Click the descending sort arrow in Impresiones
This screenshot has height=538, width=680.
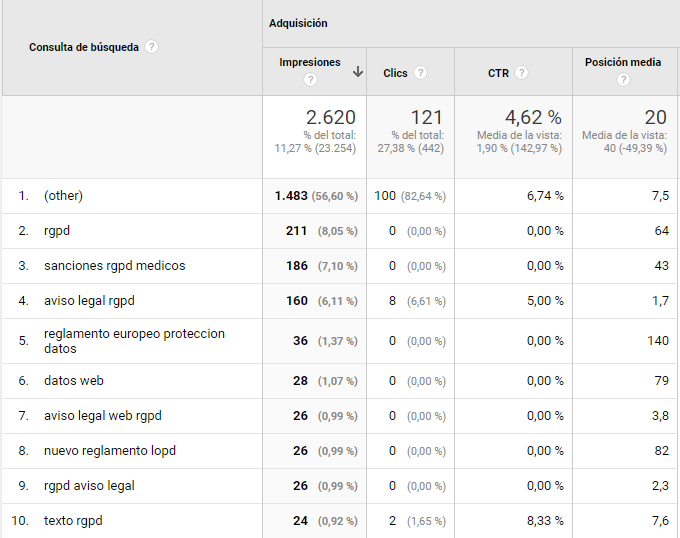tap(357, 72)
